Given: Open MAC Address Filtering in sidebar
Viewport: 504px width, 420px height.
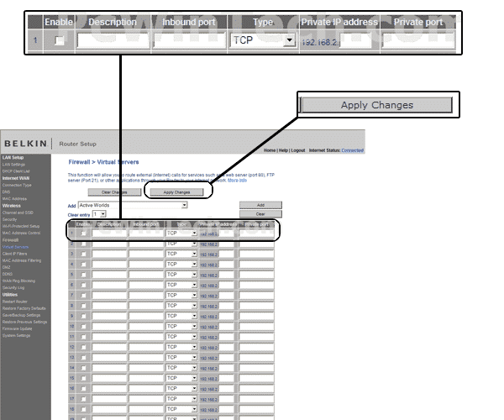Looking at the screenshot, I should pyautogui.click(x=22, y=260).
